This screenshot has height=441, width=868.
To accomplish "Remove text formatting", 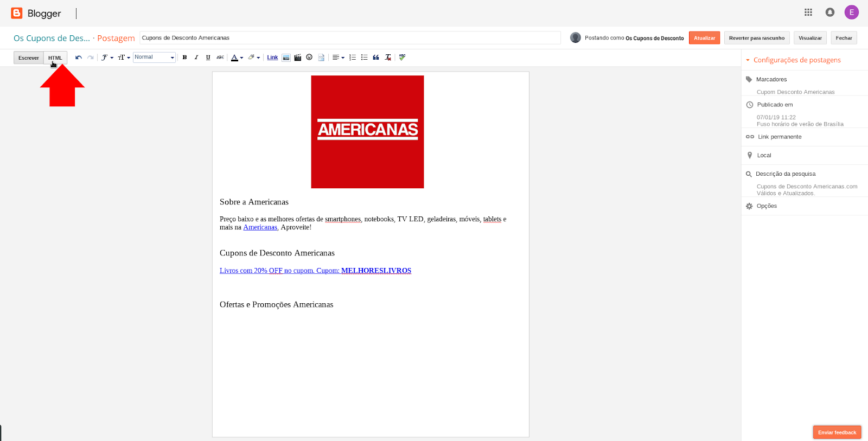I will coord(388,57).
